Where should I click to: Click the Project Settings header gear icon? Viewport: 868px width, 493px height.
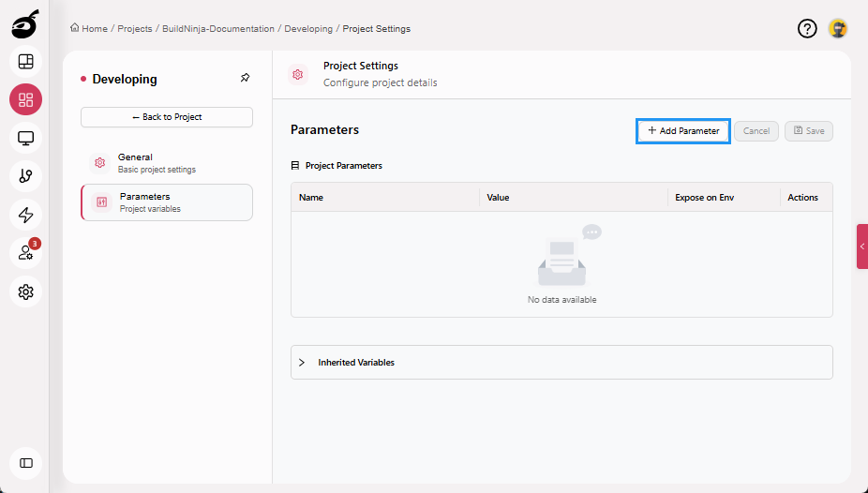tap(298, 74)
